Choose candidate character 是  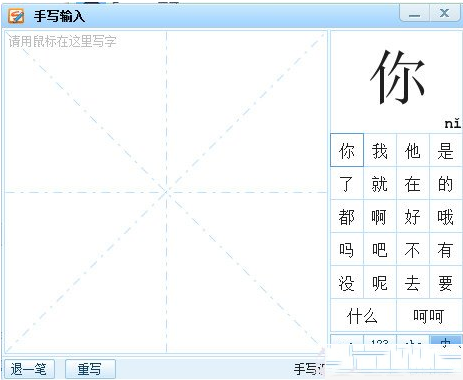[x=446, y=150]
